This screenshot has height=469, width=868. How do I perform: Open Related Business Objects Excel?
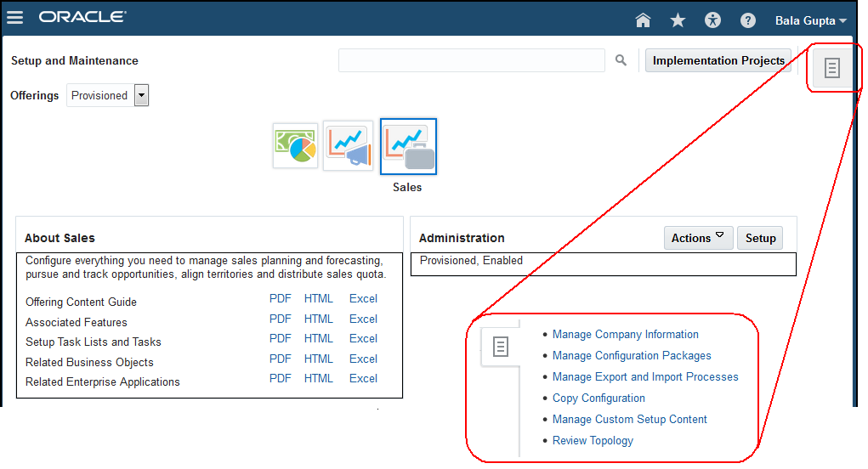point(363,359)
